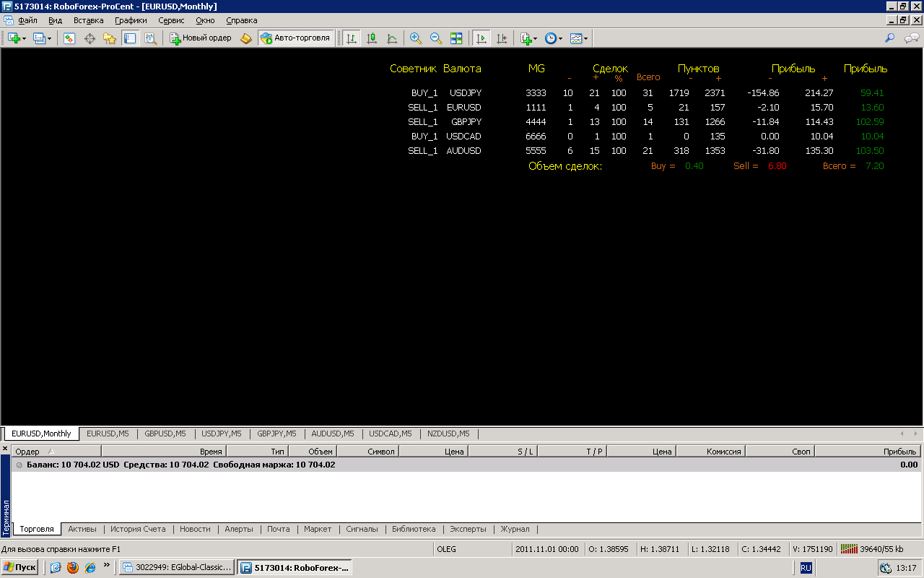Toggle chart shift from right edge
The image size is (924, 578).
(501, 38)
